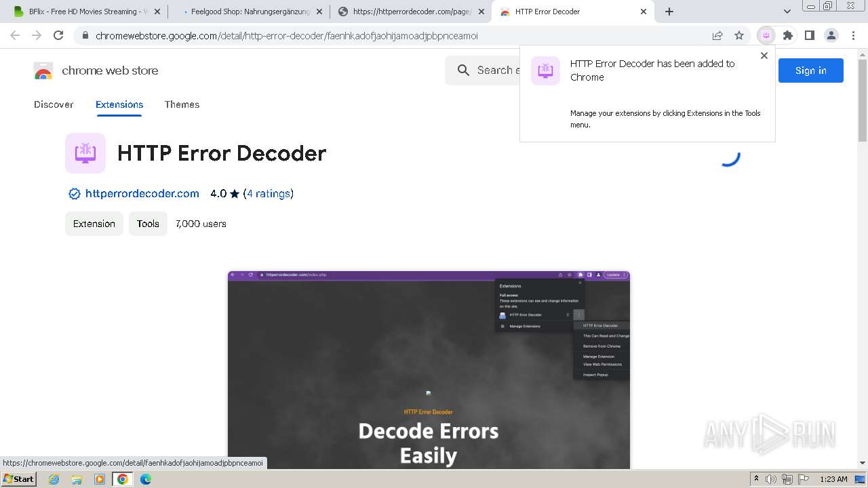The image size is (868, 488).
Task: Switch to httperrordecoder.com page tab
Action: 412,12
